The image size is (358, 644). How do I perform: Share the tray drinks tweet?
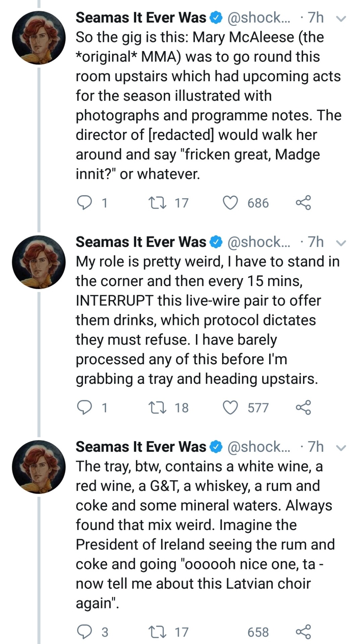point(303,632)
